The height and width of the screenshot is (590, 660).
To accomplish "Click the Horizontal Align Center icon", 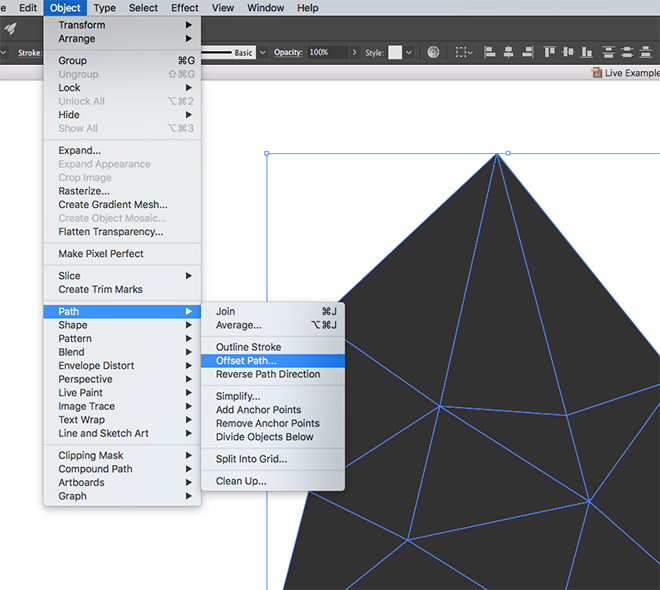I will coord(508,52).
